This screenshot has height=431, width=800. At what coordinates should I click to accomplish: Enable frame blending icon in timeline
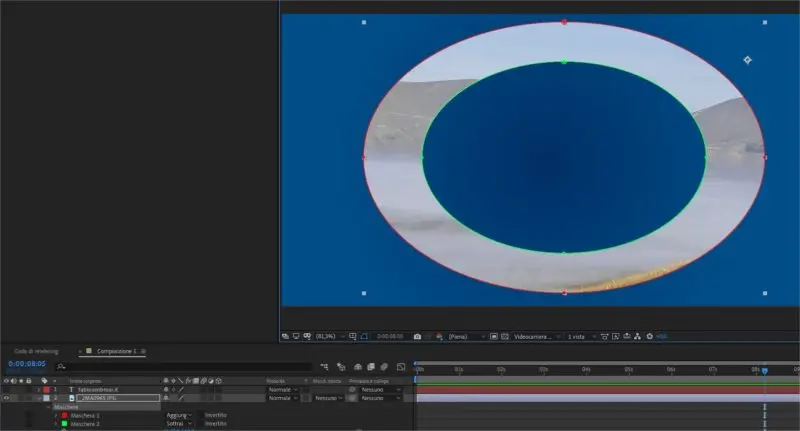371,367
